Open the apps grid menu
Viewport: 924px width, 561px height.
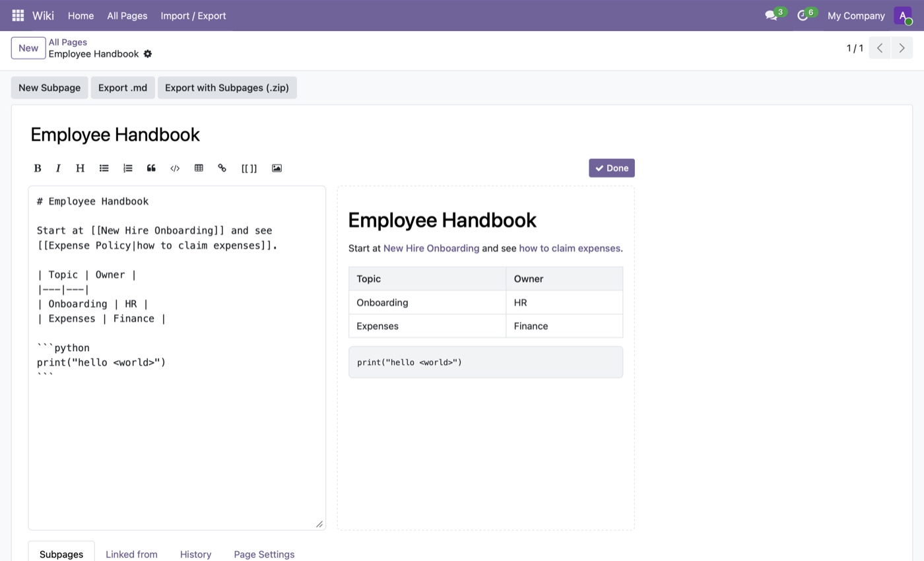[18, 15]
